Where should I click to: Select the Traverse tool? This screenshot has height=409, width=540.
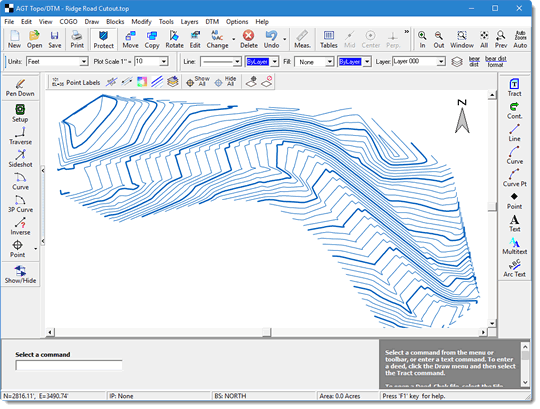click(x=20, y=136)
